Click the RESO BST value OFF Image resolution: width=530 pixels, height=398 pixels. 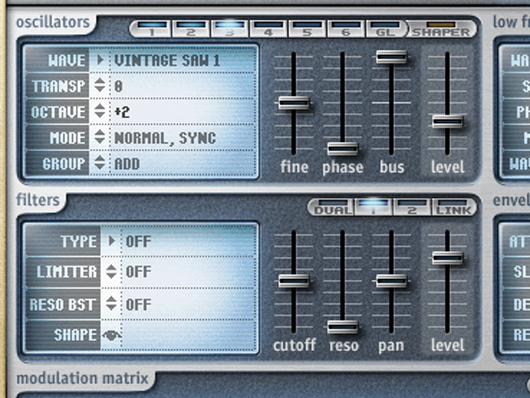139,305
